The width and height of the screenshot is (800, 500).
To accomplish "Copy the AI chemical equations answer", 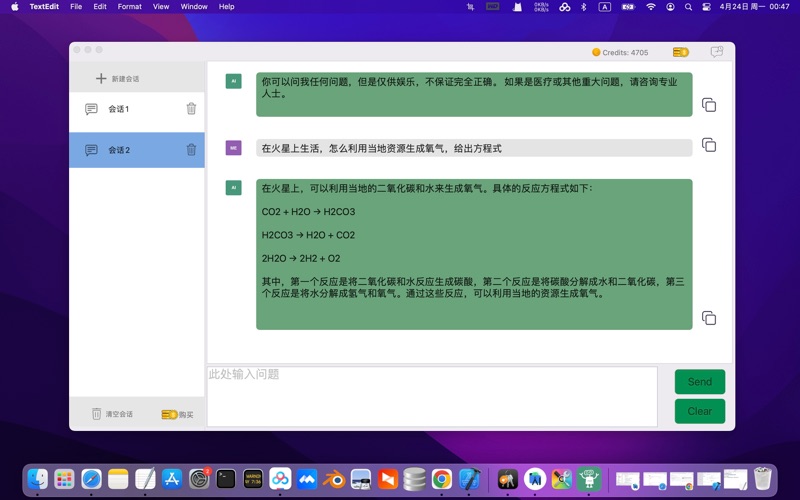I will [708, 318].
